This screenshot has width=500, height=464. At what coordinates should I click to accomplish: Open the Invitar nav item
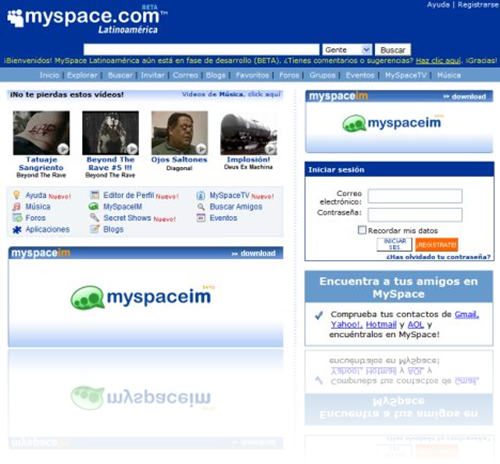tap(152, 75)
